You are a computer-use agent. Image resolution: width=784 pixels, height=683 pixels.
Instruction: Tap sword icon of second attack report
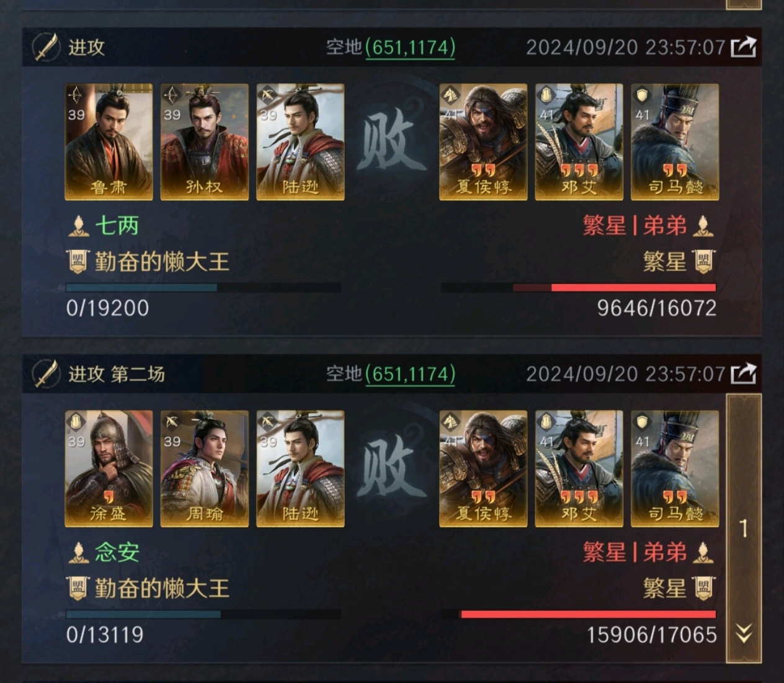pos(47,373)
